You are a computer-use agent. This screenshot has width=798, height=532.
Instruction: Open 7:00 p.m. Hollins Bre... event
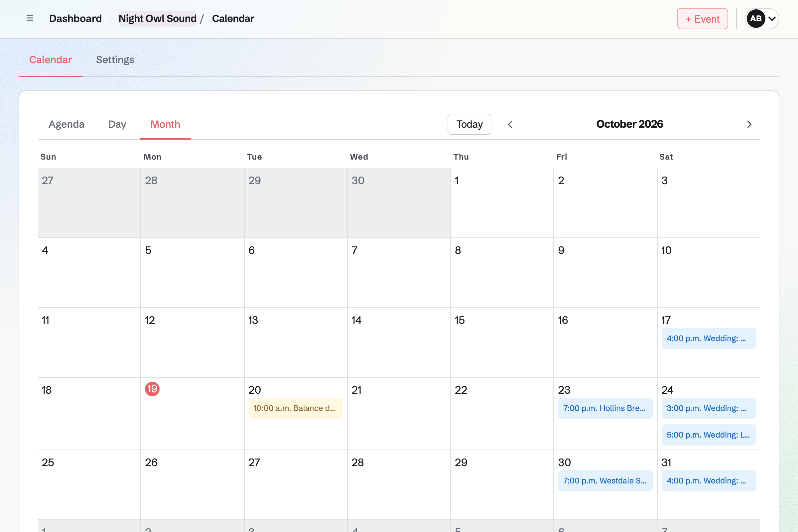click(605, 408)
